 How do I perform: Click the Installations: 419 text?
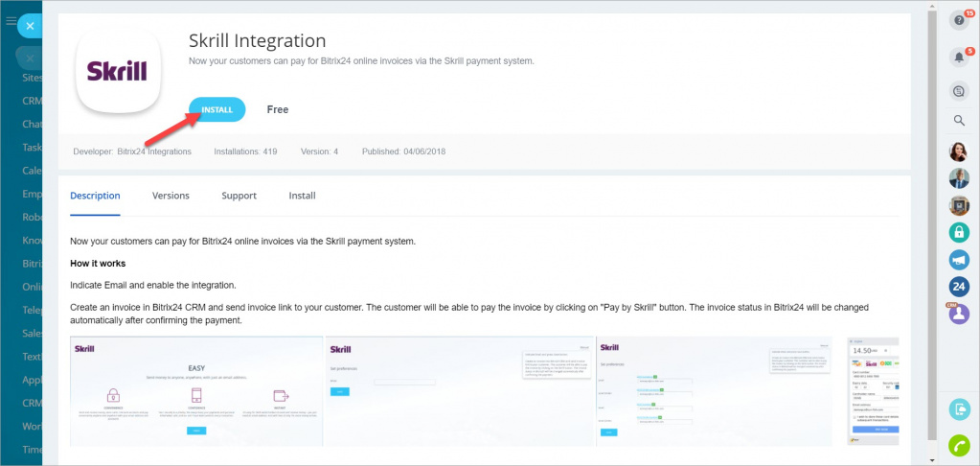(245, 151)
